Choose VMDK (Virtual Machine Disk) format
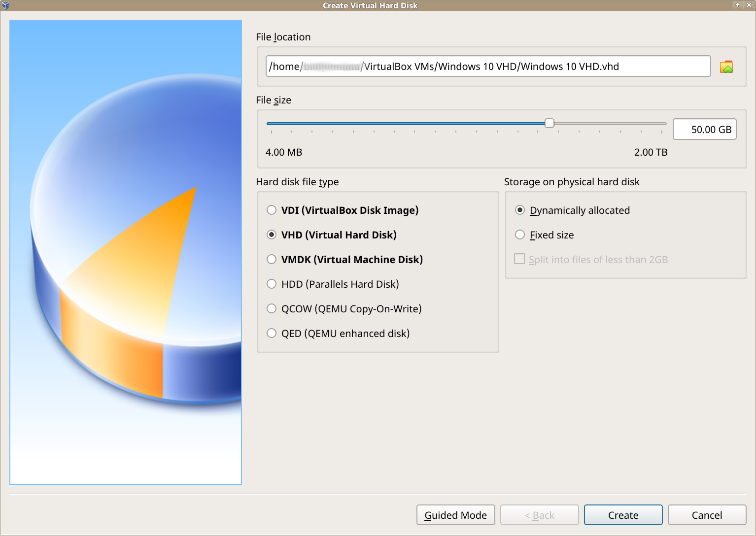This screenshot has width=756, height=536. pyautogui.click(x=272, y=260)
